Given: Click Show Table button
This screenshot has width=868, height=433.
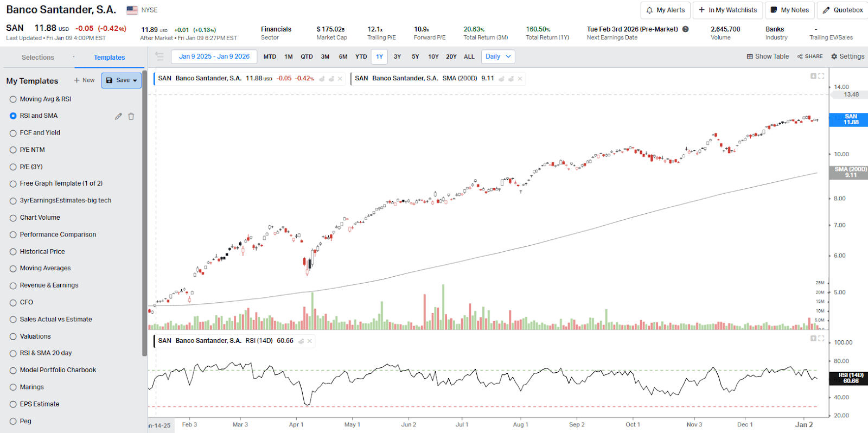Looking at the screenshot, I should [768, 56].
